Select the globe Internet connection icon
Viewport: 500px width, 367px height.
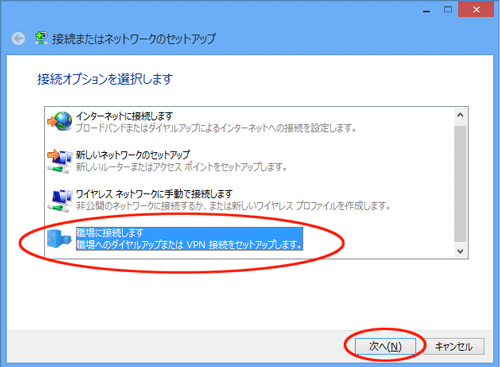coord(60,121)
